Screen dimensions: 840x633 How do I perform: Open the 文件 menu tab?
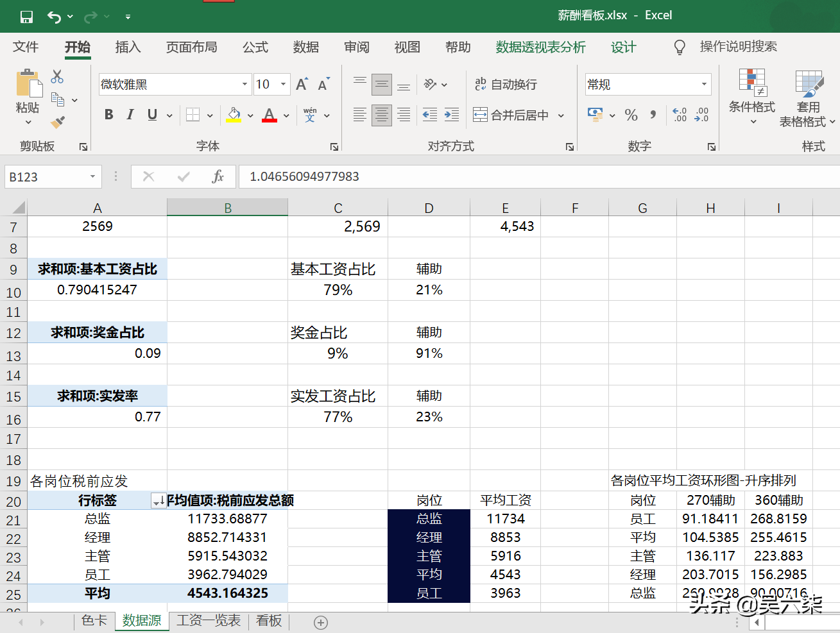[x=26, y=47]
